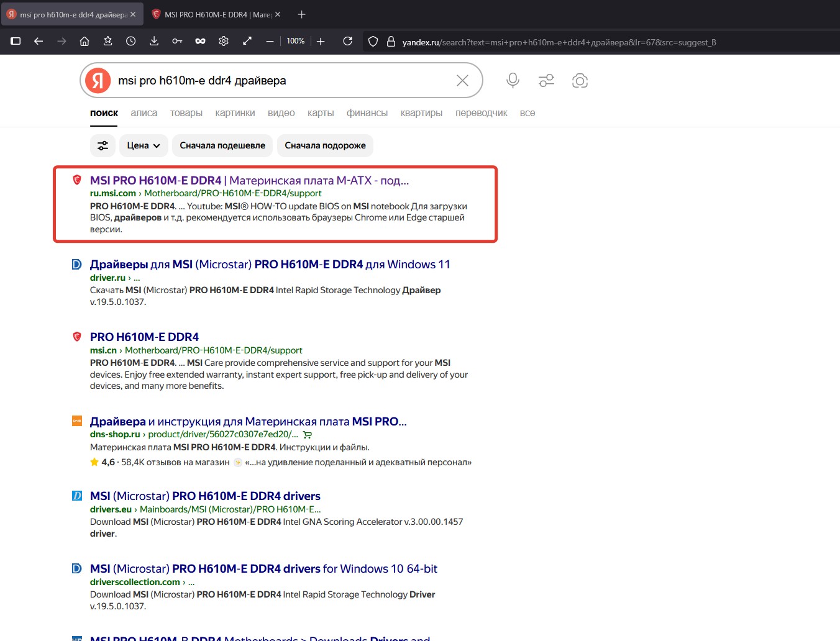This screenshot has height=641, width=840.
Task: Search by image with camera icon
Action: pyautogui.click(x=580, y=80)
